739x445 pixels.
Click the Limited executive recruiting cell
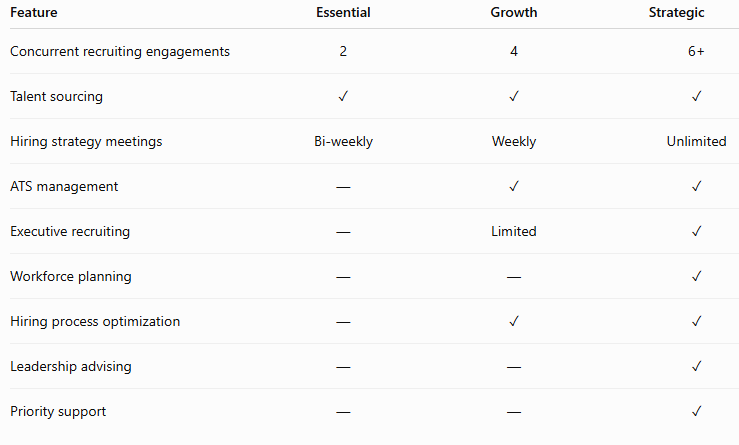(x=514, y=231)
